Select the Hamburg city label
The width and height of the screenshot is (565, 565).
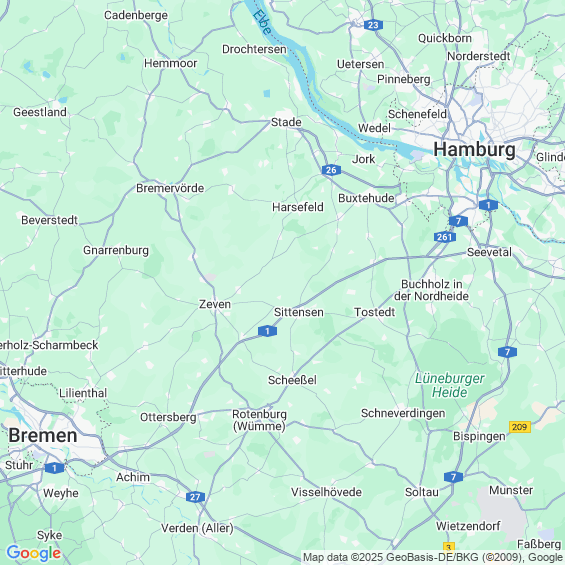474,150
